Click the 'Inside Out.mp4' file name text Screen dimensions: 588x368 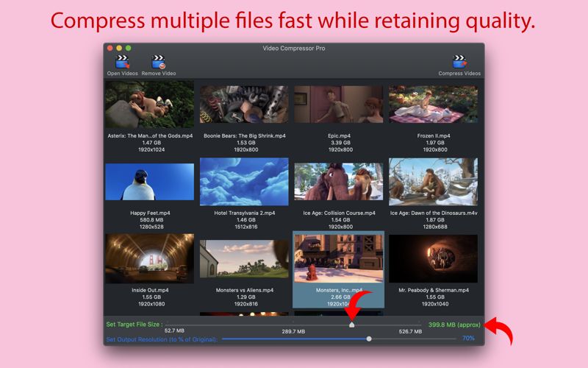click(150, 290)
